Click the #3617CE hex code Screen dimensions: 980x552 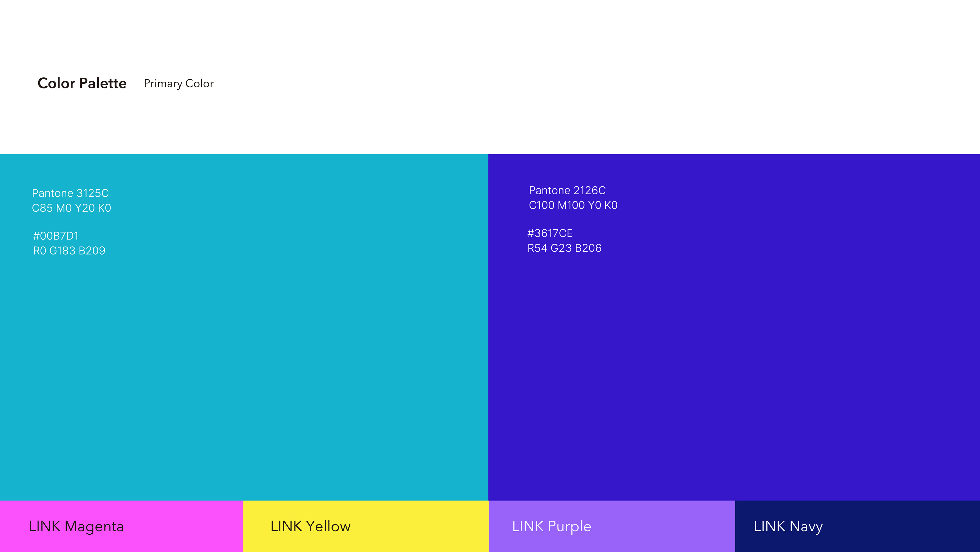550,233
